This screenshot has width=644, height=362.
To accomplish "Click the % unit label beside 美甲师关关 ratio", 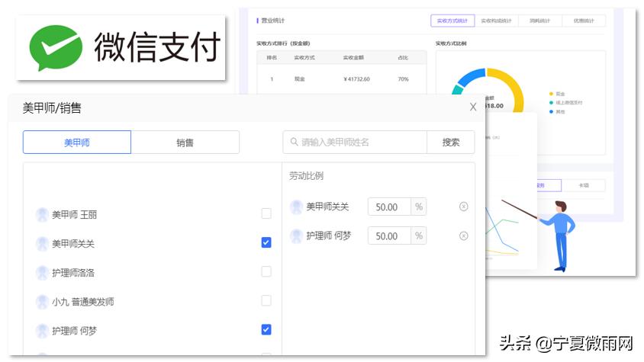I will coord(418,207).
